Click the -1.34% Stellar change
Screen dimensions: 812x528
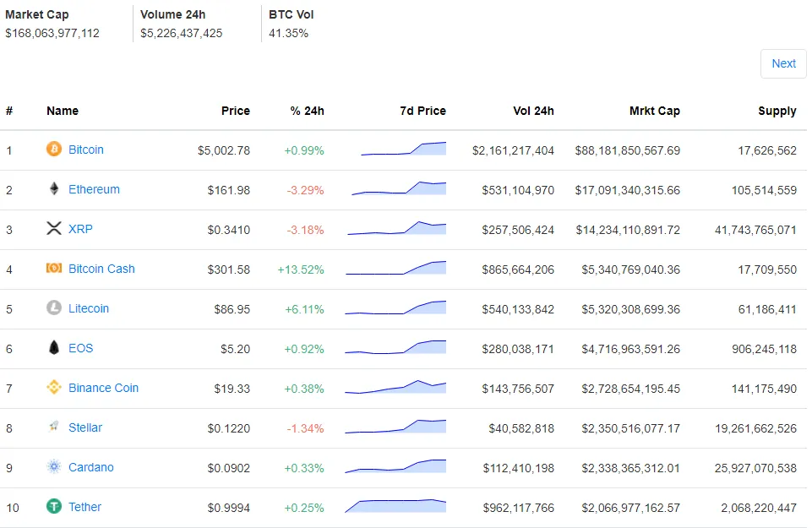[306, 428]
